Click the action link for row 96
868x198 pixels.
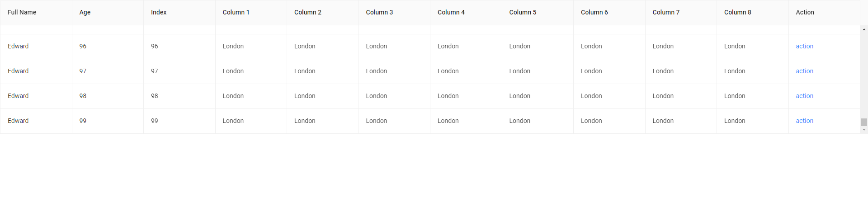pyautogui.click(x=804, y=46)
